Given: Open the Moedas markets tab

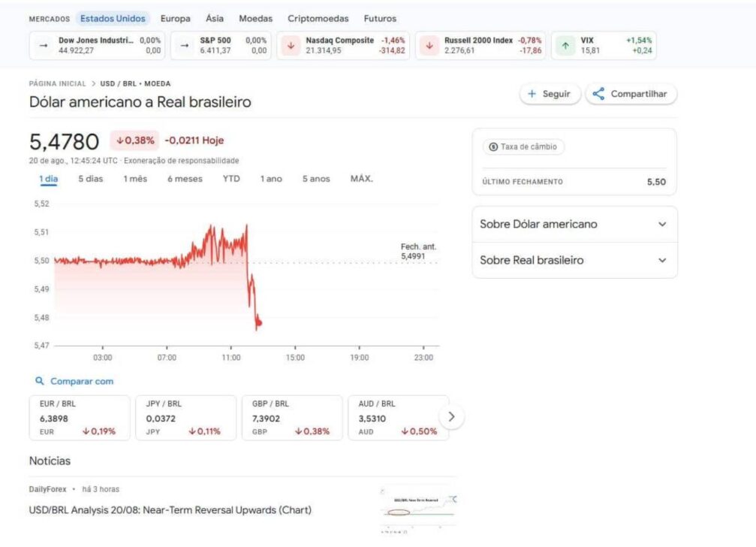Looking at the screenshot, I should [255, 18].
